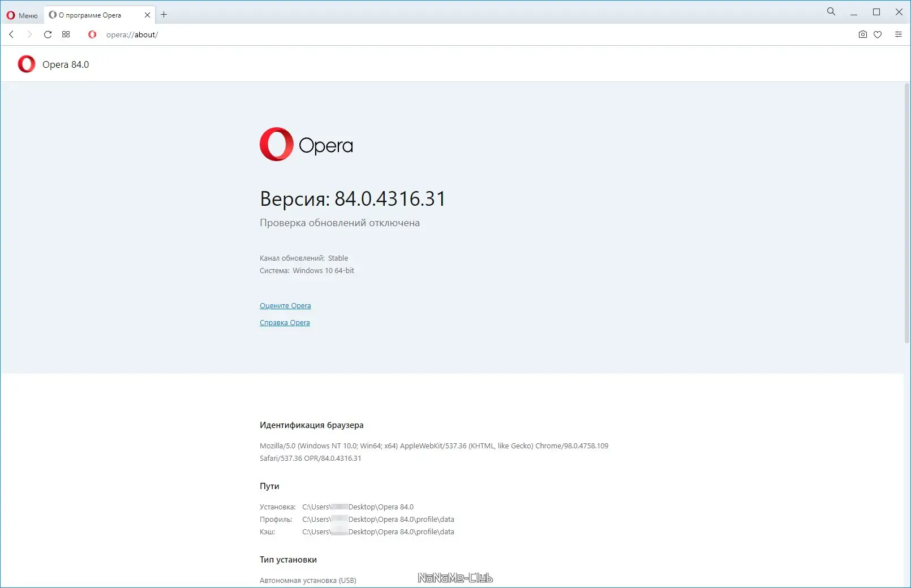This screenshot has width=911, height=588.
Task: Click the back navigation arrow
Action: pyautogui.click(x=11, y=34)
